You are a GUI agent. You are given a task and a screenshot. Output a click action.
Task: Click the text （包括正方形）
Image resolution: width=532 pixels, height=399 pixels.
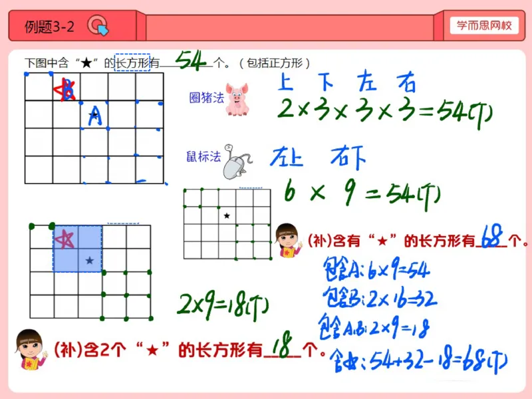click(275, 63)
